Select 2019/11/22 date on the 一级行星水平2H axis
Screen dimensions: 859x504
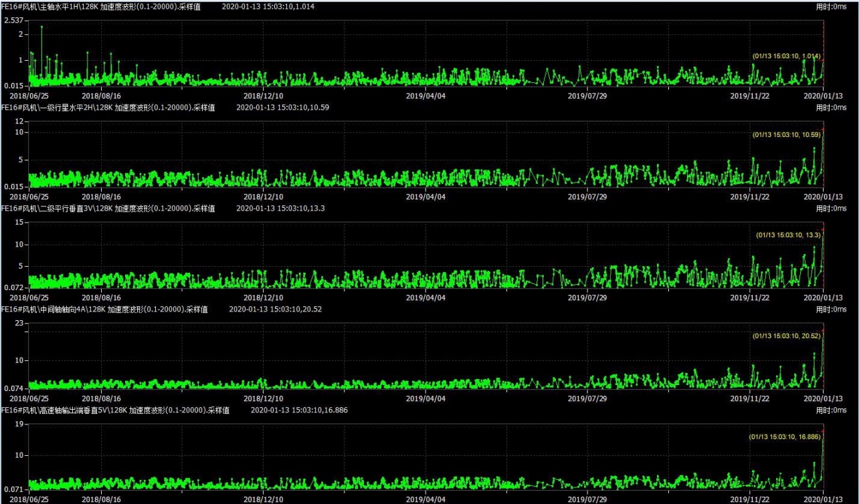(749, 197)
